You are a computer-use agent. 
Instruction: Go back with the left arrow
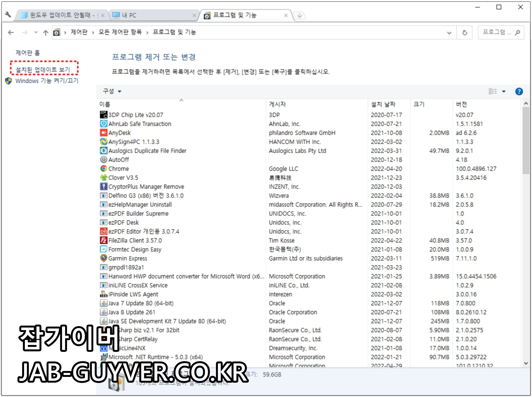click(x=11, y=33)
